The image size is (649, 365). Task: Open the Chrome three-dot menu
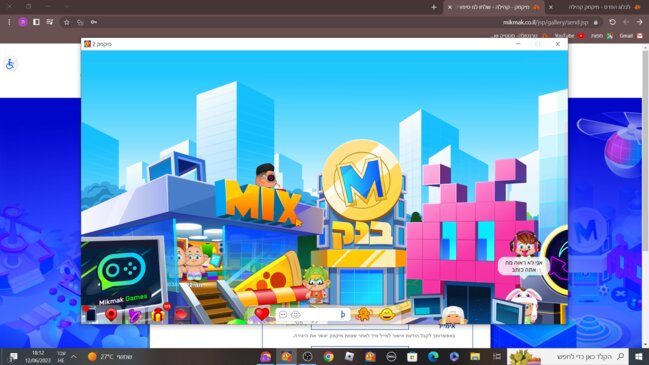click(x=9, y=22)
